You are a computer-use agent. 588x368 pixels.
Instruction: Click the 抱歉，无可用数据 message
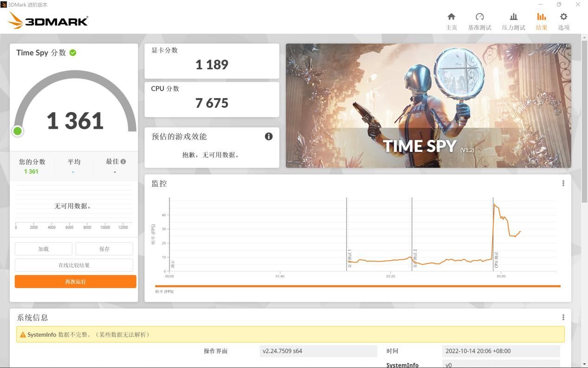click(212, 155)
